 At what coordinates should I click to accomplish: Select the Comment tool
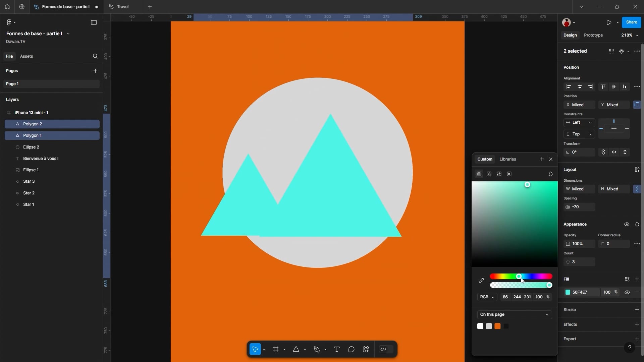[x=351, y=349]
